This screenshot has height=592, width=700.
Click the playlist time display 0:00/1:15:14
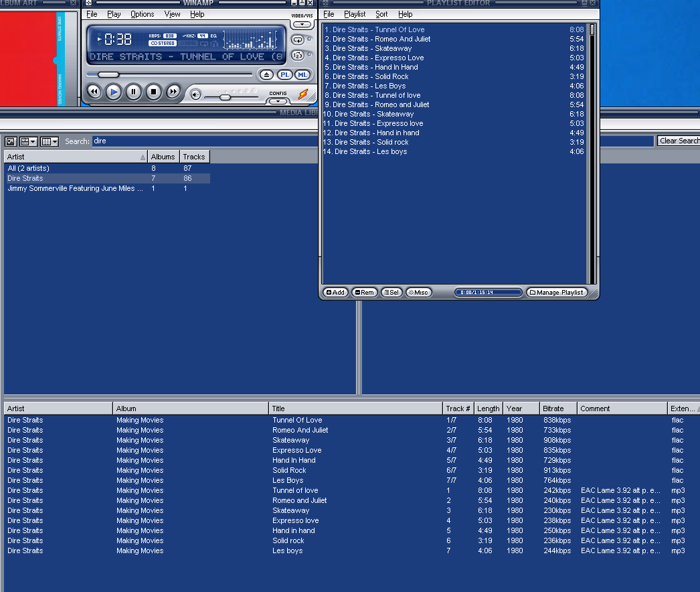tap(488, 292)
